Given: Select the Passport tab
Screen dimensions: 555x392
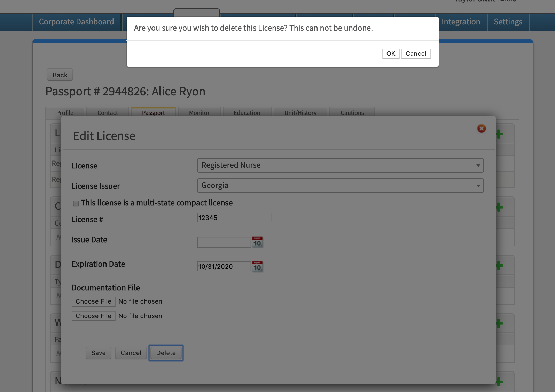Looking at the screenshot, I should 154,112.
